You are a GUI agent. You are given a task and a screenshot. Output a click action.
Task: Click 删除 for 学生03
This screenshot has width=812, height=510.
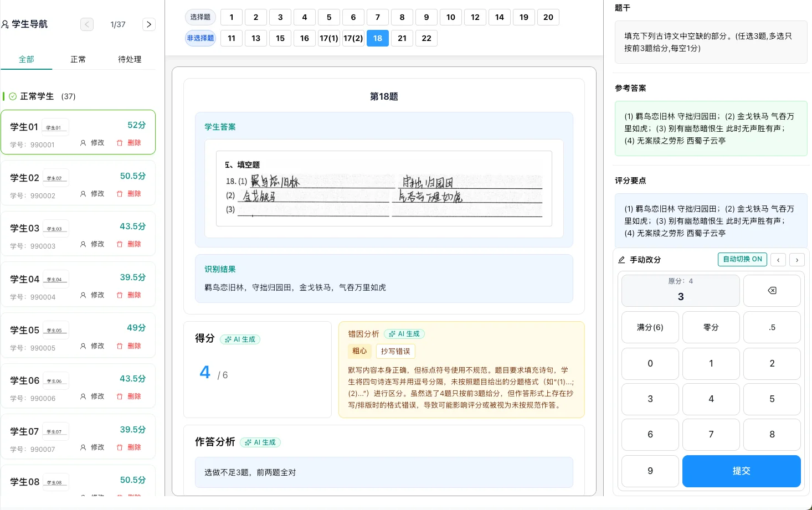coord(129,244)
